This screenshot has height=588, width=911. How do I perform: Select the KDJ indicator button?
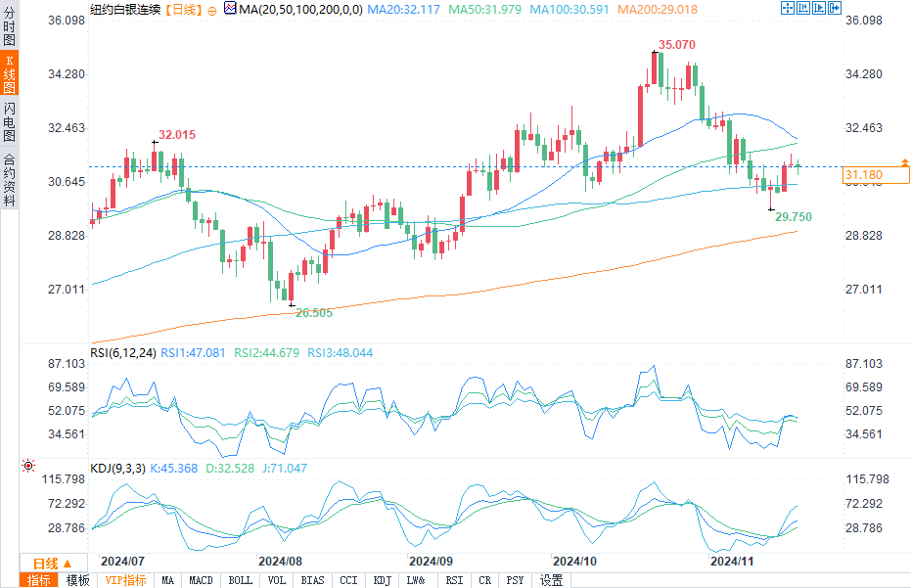click(383, 580)
